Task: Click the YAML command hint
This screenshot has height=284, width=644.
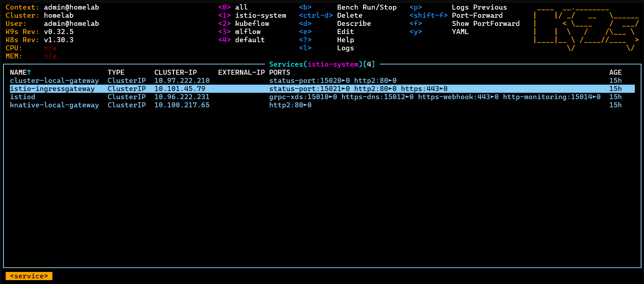Action: click(x=461, y=32)
